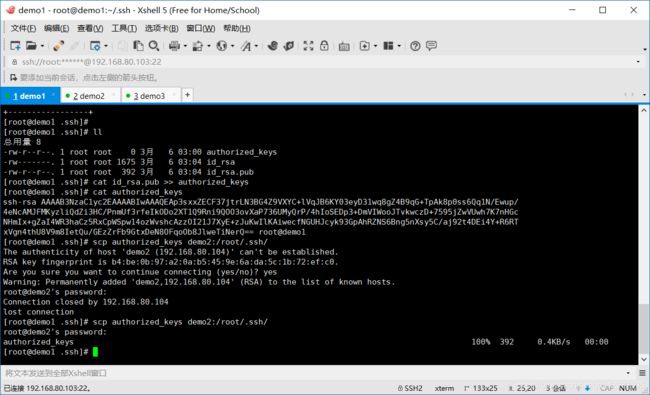This screenshot has width=650, height=395.
Task: Open Help via the question mark icon
Action: [x=415, y=46]
